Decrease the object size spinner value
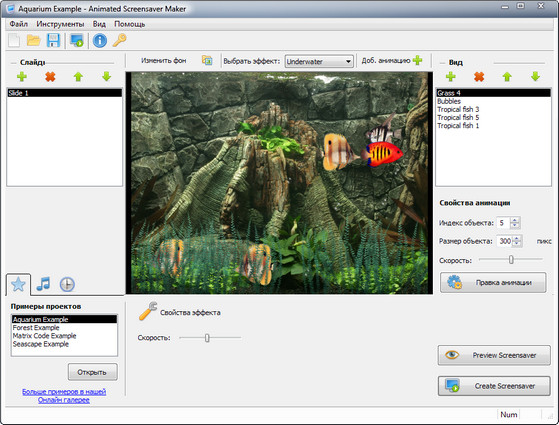 517,244
